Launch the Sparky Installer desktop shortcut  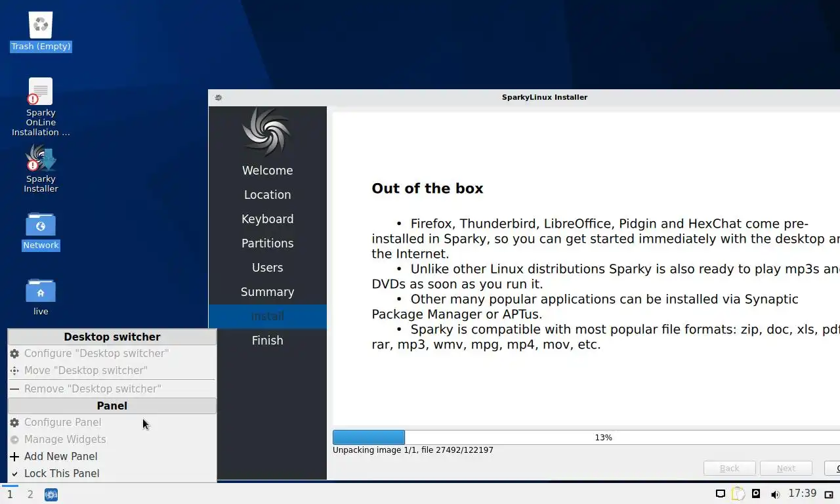[x=41, y=169]
